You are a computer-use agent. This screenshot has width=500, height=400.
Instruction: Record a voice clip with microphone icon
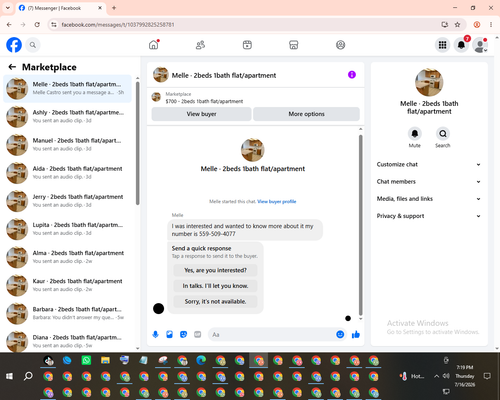click(x=155, y=334)
